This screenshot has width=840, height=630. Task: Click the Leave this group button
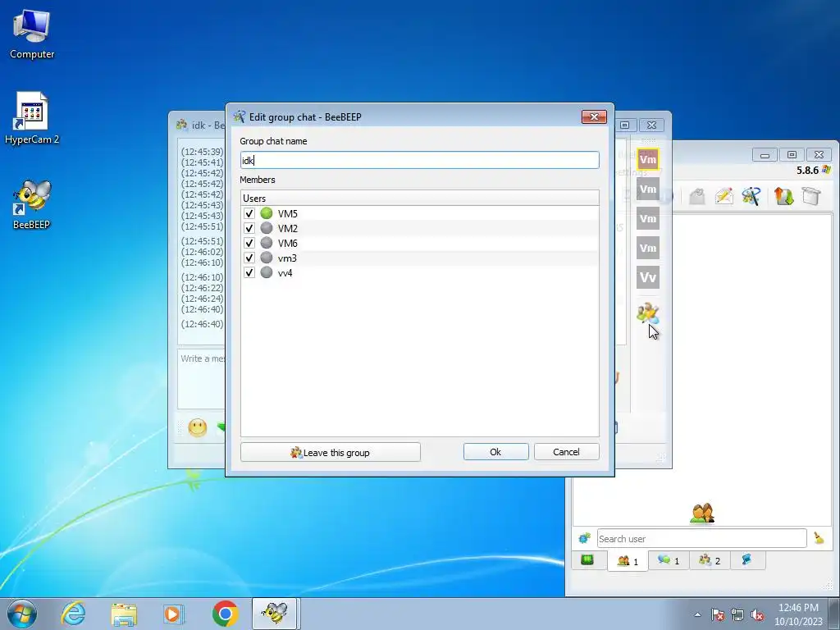(330, 452)
